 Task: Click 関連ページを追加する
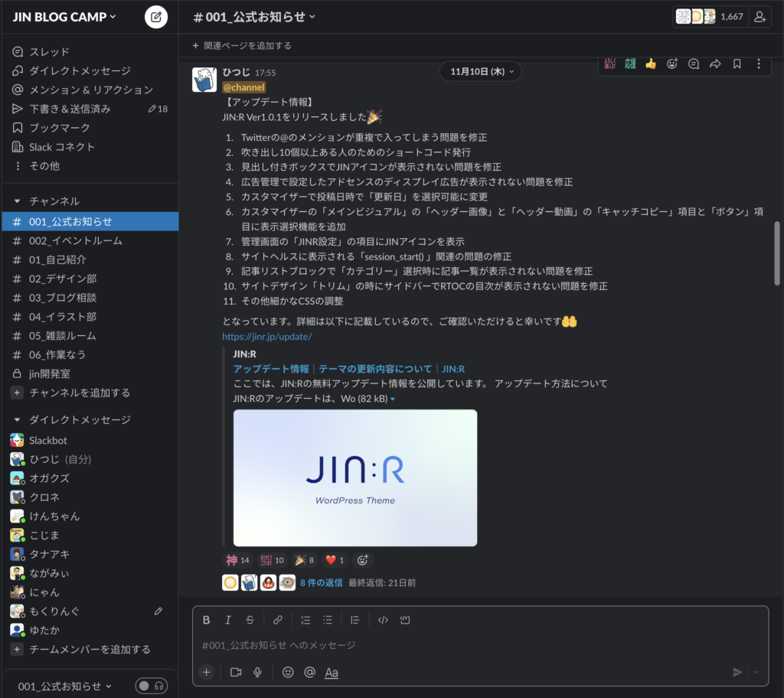point(242,46)
